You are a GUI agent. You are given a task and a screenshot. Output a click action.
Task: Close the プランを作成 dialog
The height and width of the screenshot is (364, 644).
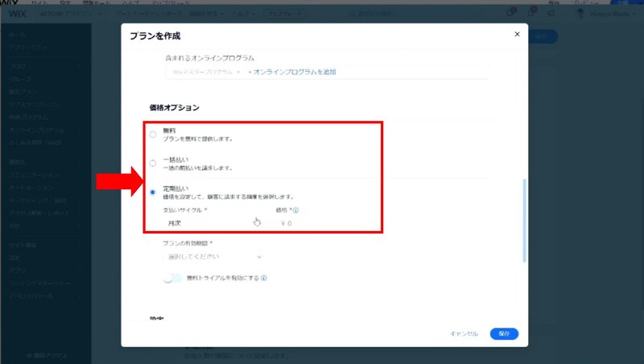(x=517, y=34)
